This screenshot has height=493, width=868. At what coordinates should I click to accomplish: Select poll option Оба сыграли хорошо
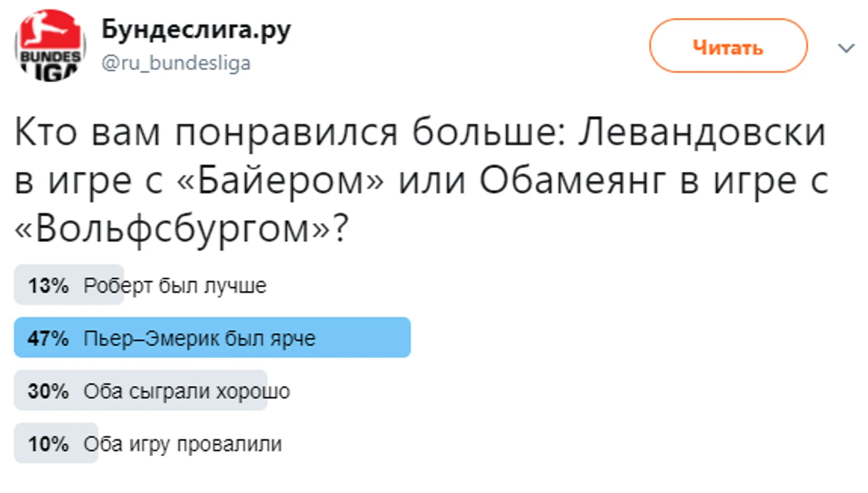(x=186, y=391)
